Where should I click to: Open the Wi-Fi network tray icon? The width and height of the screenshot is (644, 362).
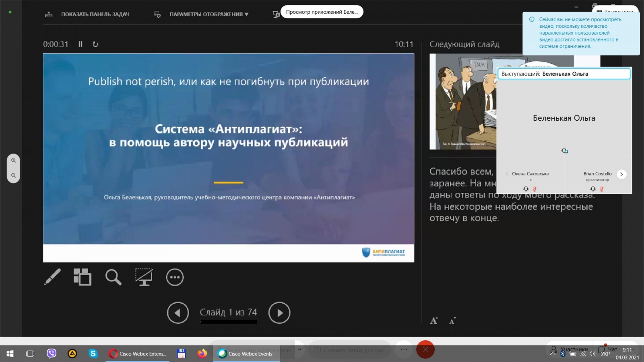click(x=582, y=354)
